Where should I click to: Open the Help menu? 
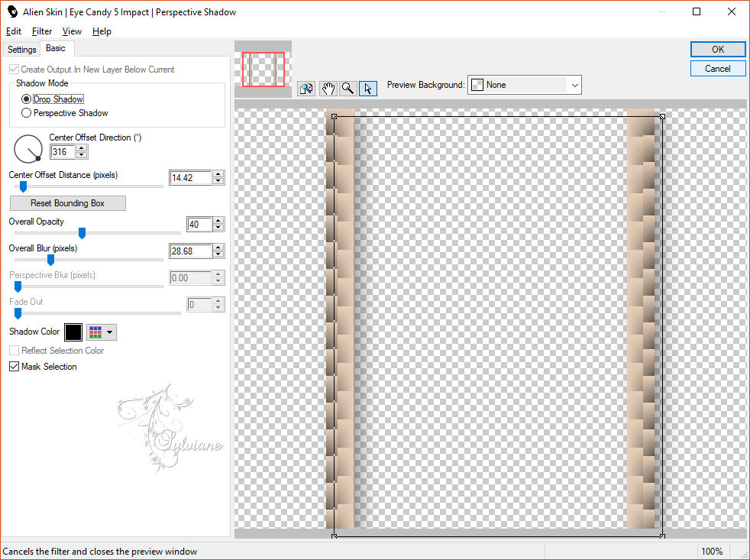[102, 31]
